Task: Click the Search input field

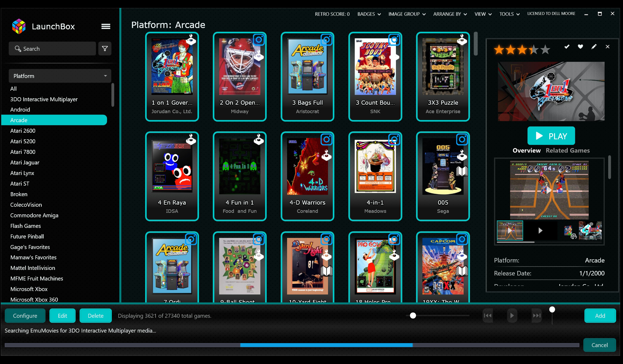Action: (52, 49)
